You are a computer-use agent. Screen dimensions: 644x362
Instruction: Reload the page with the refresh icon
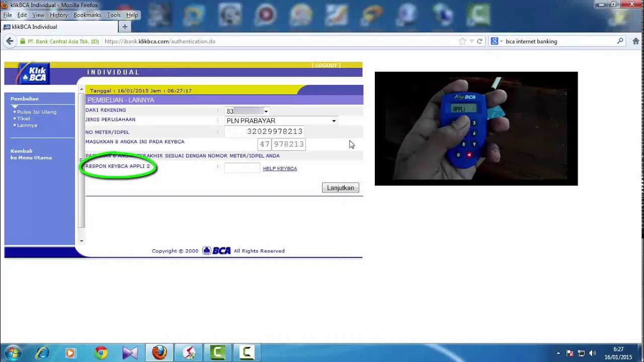pos(480,41)
